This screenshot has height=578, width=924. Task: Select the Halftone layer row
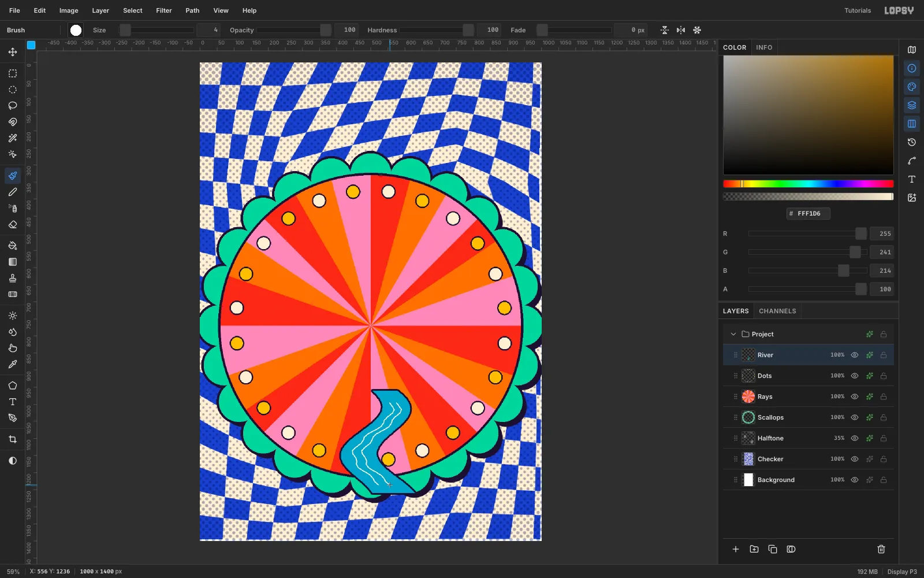[808, 438]
